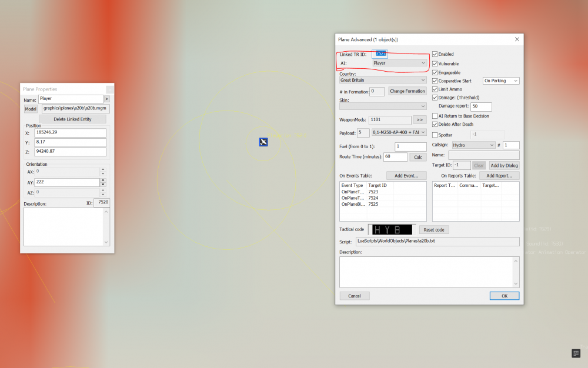
Task: Click the '>' button beside Name field
Action: point(107,99)
